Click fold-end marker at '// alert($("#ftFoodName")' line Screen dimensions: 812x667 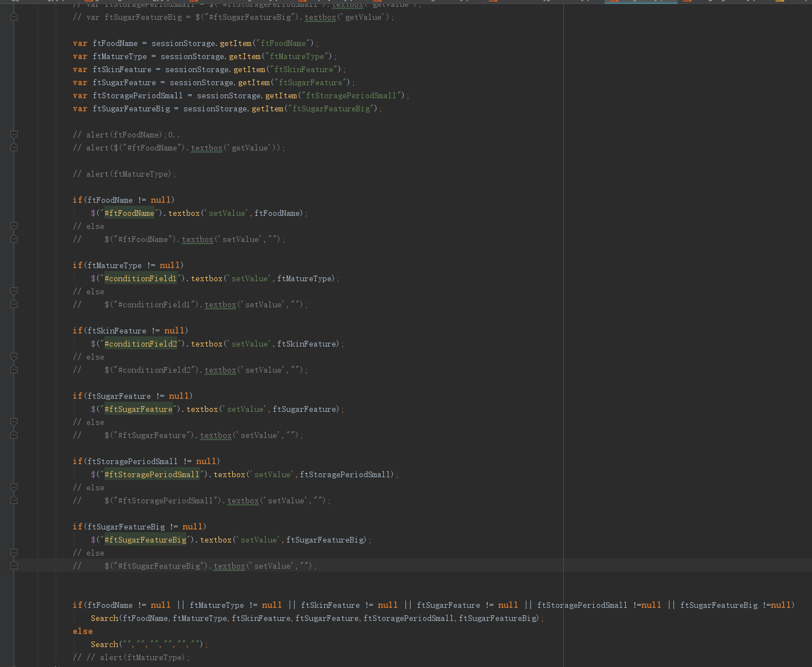click(x=14, y=148)
